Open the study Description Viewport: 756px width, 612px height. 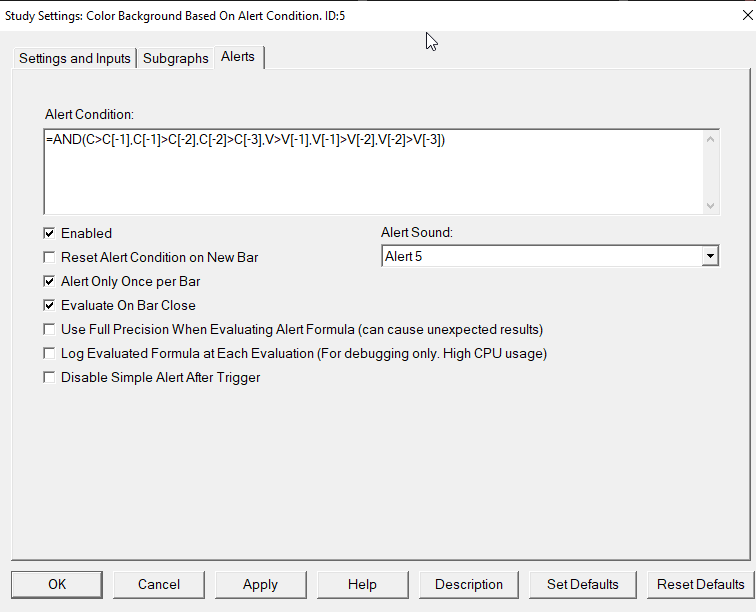click(469, 585)
